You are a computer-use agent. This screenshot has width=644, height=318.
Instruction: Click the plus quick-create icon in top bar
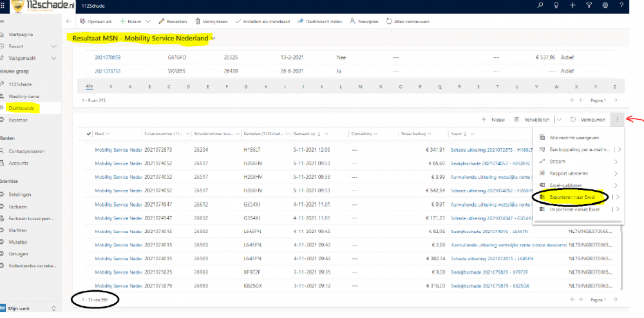pyautogui.click(x=573, y=5)
